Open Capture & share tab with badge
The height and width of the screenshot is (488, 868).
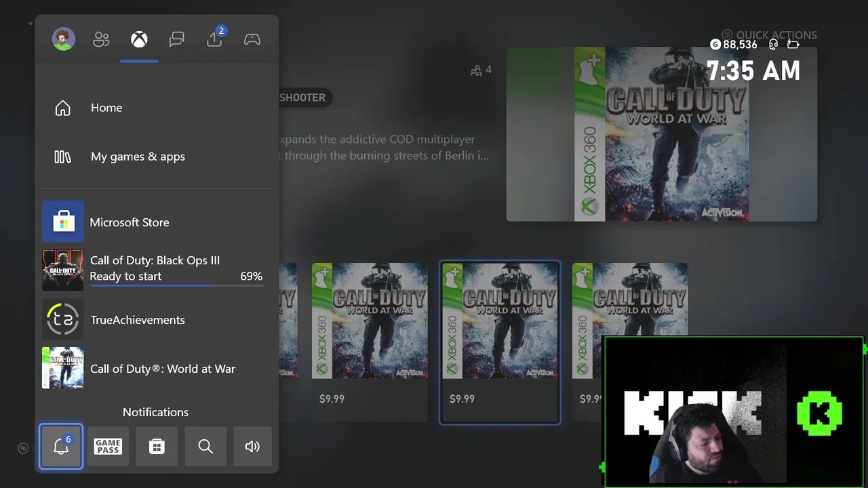pos(215,38)
